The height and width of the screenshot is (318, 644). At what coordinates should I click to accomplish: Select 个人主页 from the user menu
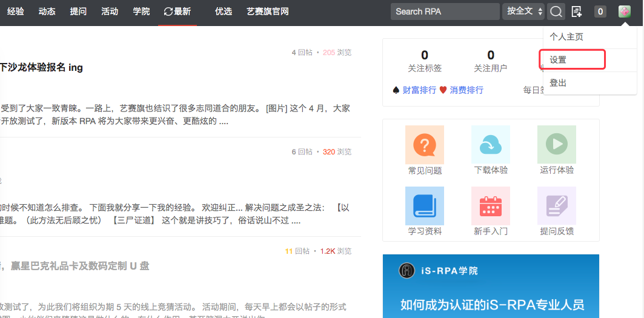566,37
